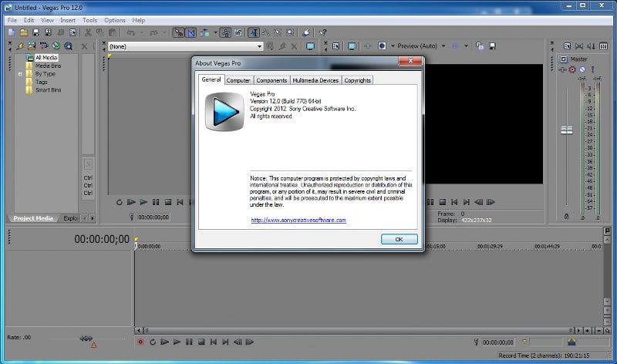Click Loop Playback in timeline transport
Screen dimensions: 617x364
coord(153,342)
